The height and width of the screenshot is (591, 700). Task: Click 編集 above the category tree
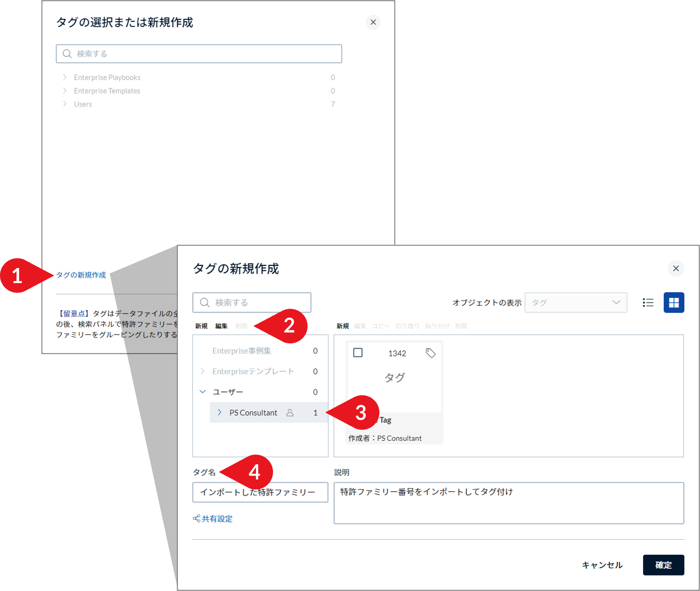(220, 326)
